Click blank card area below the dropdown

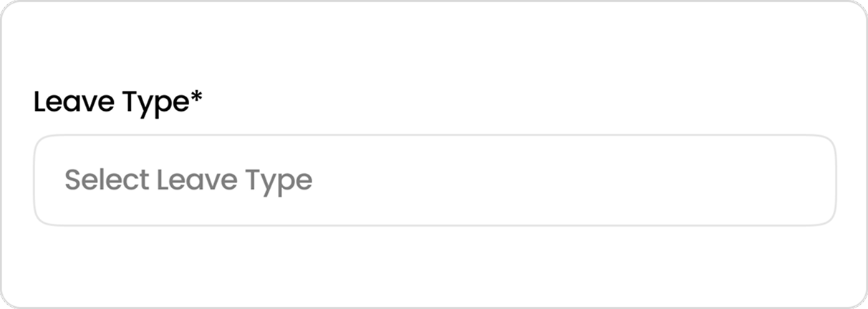(x=434, y=265)
